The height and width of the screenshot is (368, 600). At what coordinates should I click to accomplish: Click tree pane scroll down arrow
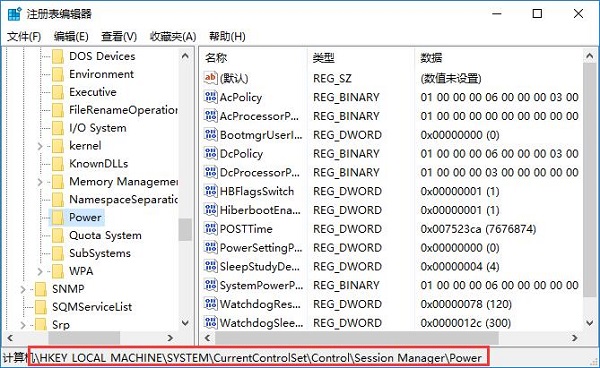coord(185,323)
